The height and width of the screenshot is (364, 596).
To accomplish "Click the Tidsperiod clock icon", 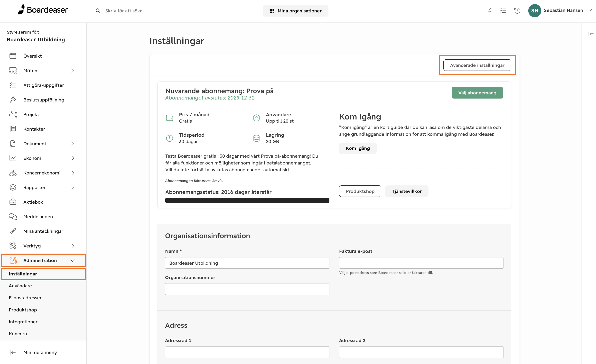I will coord(169,138).
